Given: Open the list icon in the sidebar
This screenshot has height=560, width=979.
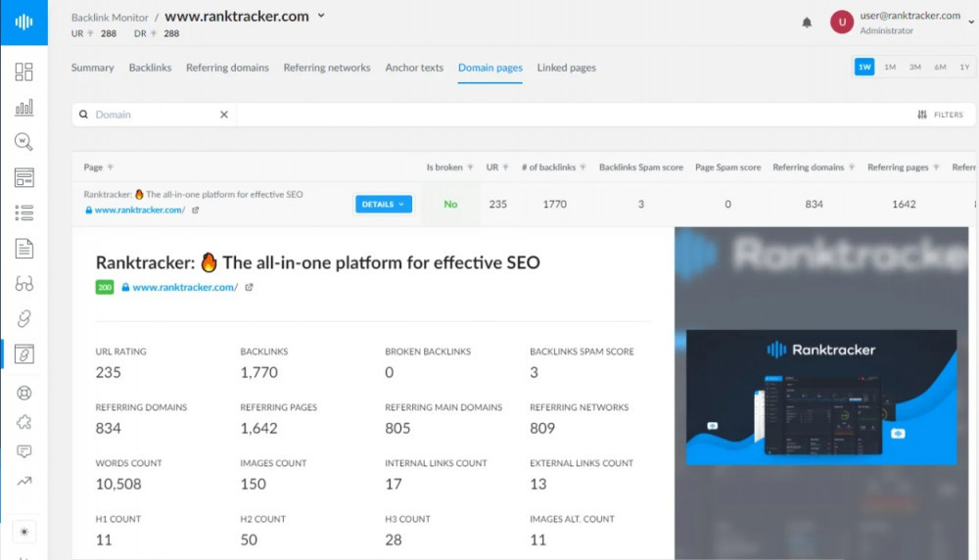Looking at the screenshot, I should tap(23, 212).
